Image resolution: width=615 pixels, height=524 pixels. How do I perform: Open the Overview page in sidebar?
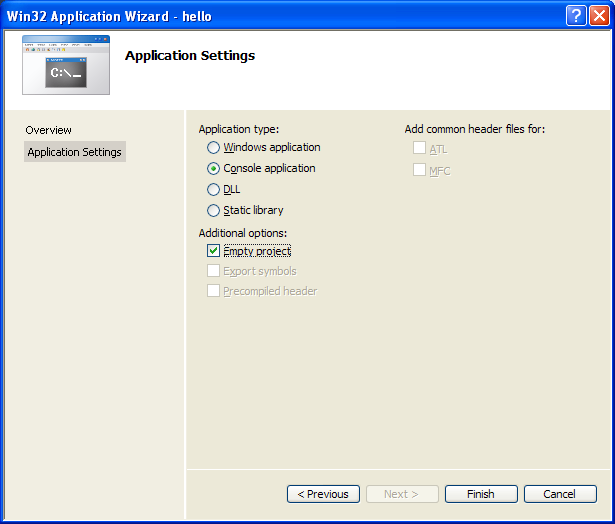[x=48, y=130]
